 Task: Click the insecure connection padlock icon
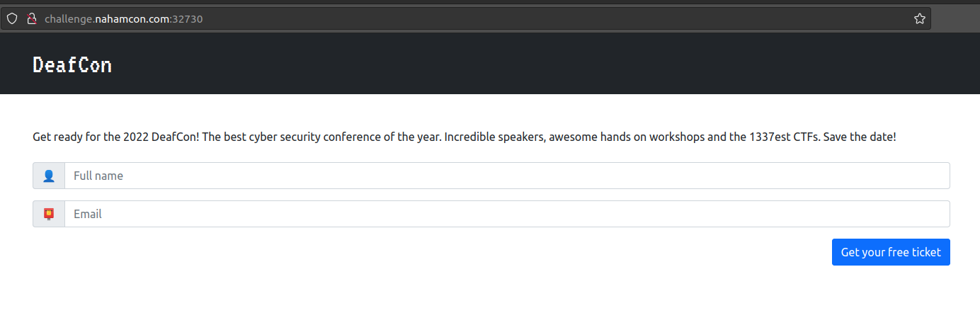coord(31,19)
